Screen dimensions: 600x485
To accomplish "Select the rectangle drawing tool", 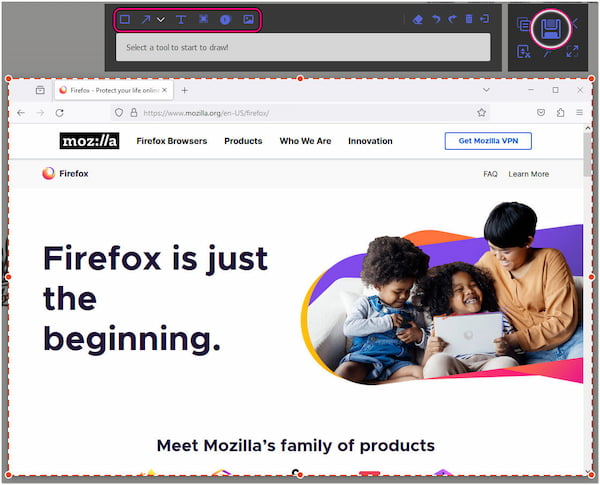I will click(x=125, y=19).
